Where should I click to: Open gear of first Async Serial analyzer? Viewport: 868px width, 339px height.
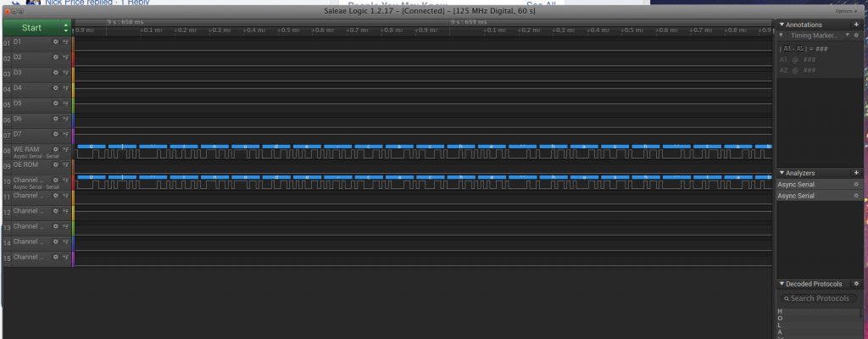point(856,185)
